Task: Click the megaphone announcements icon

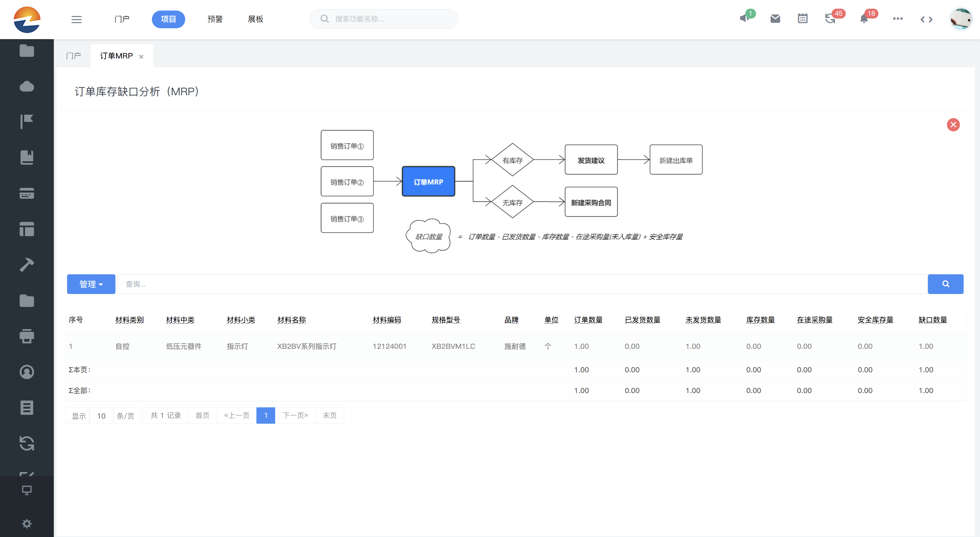Action: point(744,18)
